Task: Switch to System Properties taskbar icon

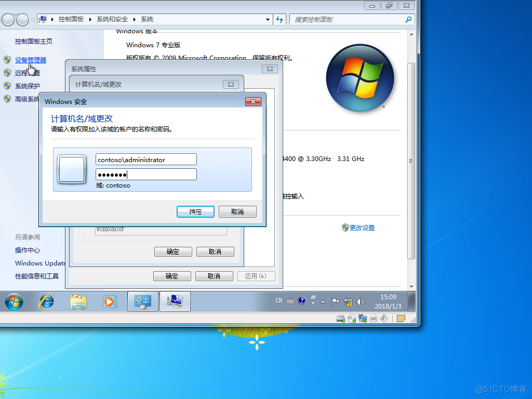Action: tap(175, 301)
